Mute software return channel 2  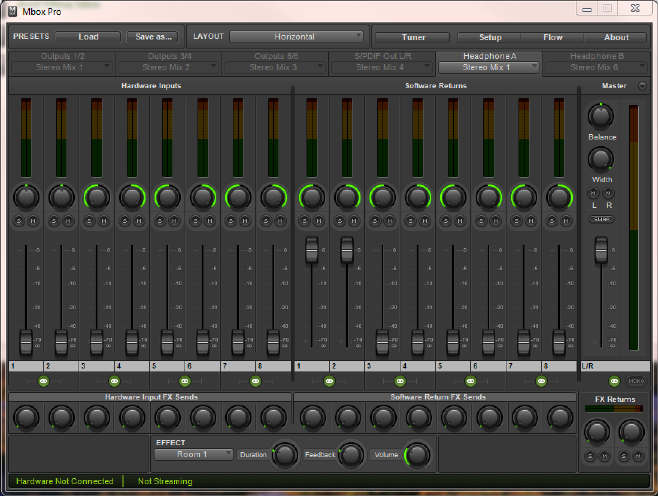tap(354, 221)
